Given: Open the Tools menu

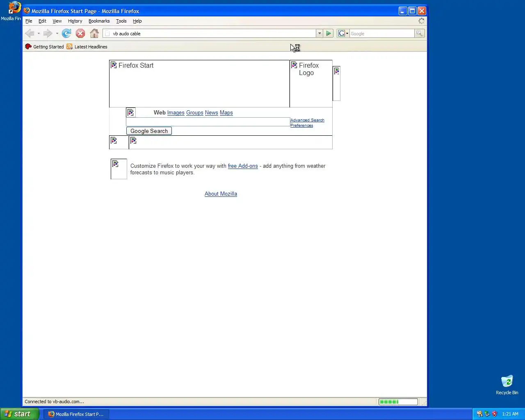Looking at the screenshot, I should pyautogui.click(x=121, y=21).
